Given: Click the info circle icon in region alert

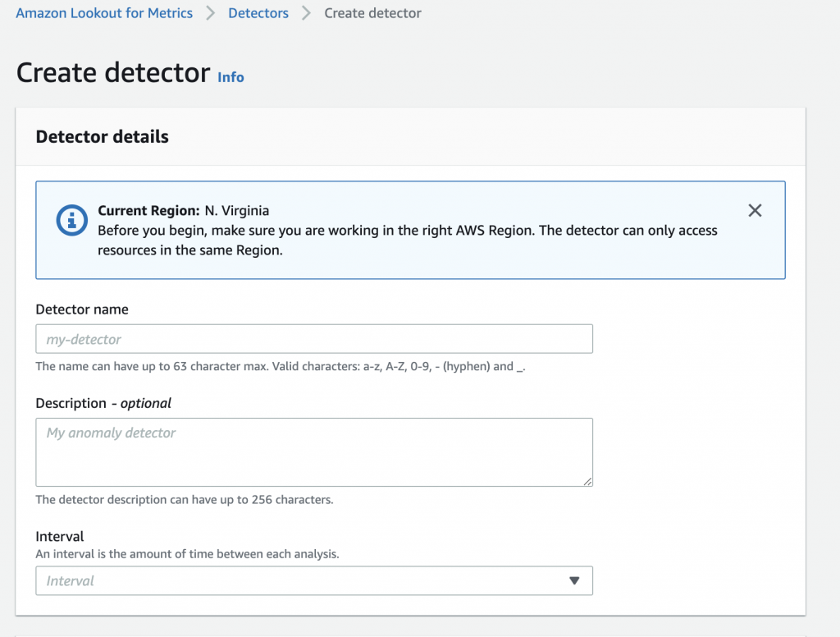Looking at the screenshot, I should click(72, 219).
